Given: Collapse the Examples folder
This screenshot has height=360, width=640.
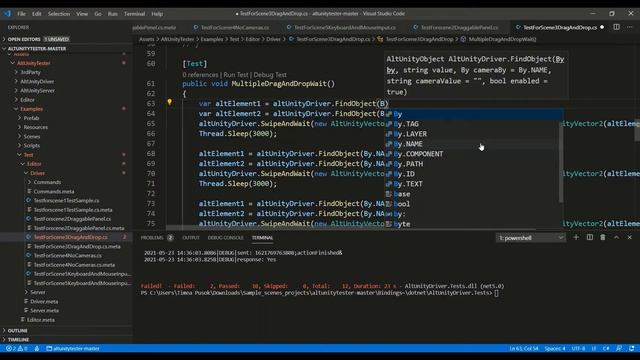Looking at the screenshot, I should [31, 109].
